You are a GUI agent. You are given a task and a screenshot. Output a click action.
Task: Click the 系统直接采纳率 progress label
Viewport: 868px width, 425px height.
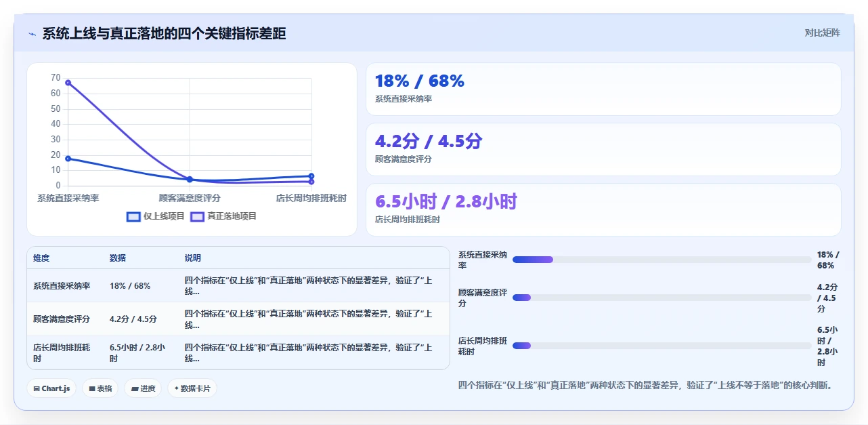(x=483, y=260)
